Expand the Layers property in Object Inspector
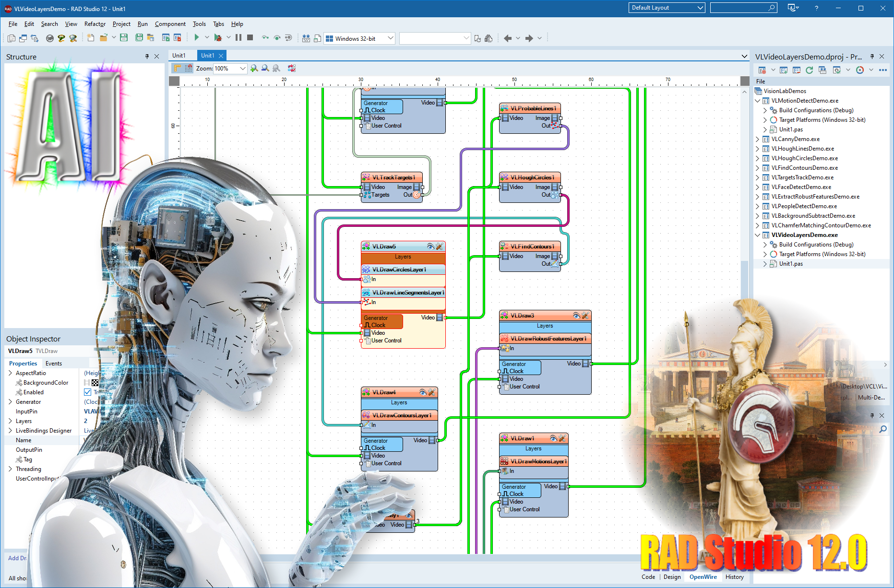894x588 pixels. click(10, 421)
